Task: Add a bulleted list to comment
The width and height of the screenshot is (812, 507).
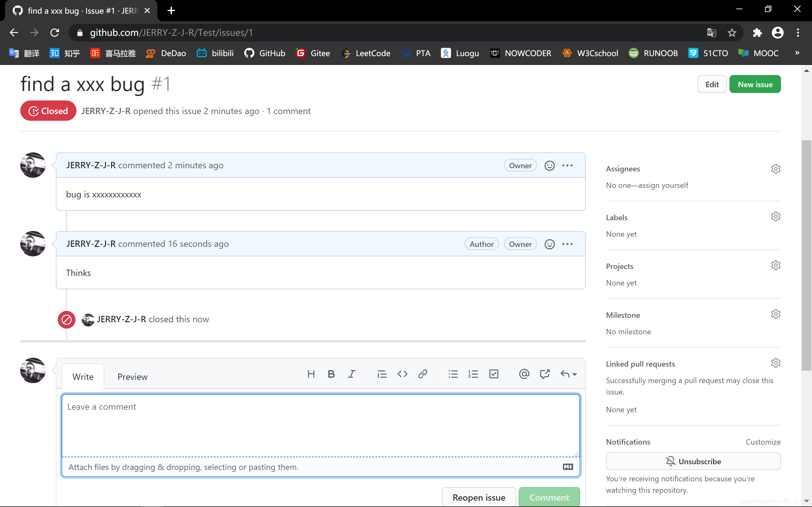Action: click(x=453, y=374)
